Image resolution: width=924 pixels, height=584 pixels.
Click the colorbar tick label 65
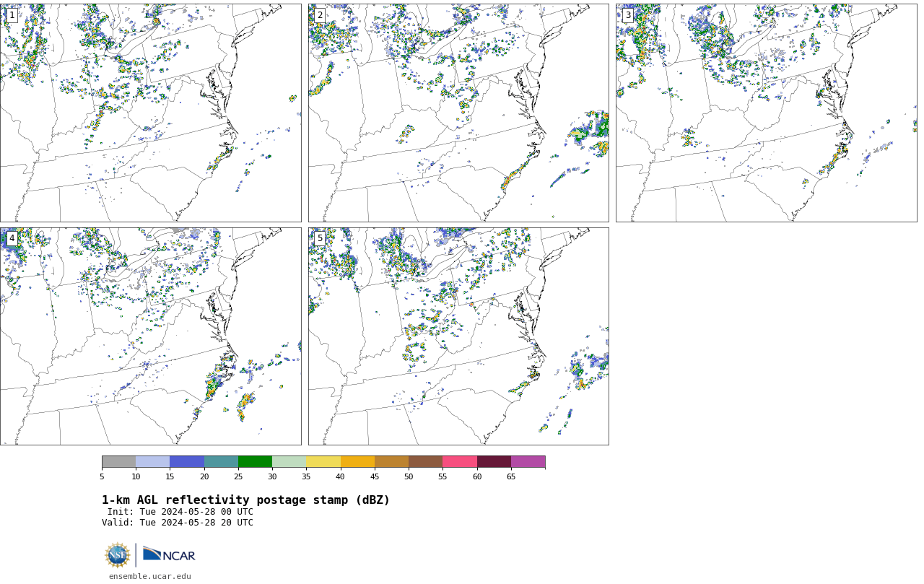pos(511,476)
